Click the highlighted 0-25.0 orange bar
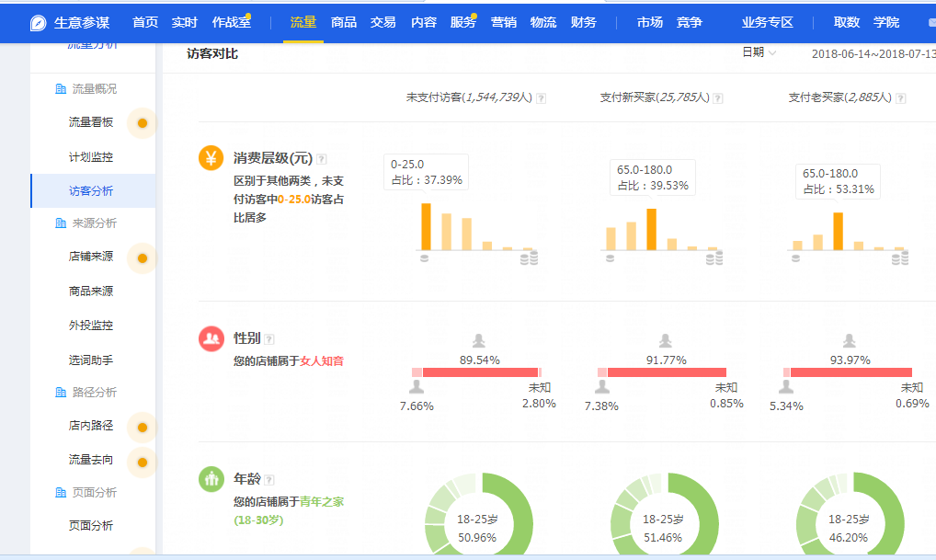 tap(426, 226)
